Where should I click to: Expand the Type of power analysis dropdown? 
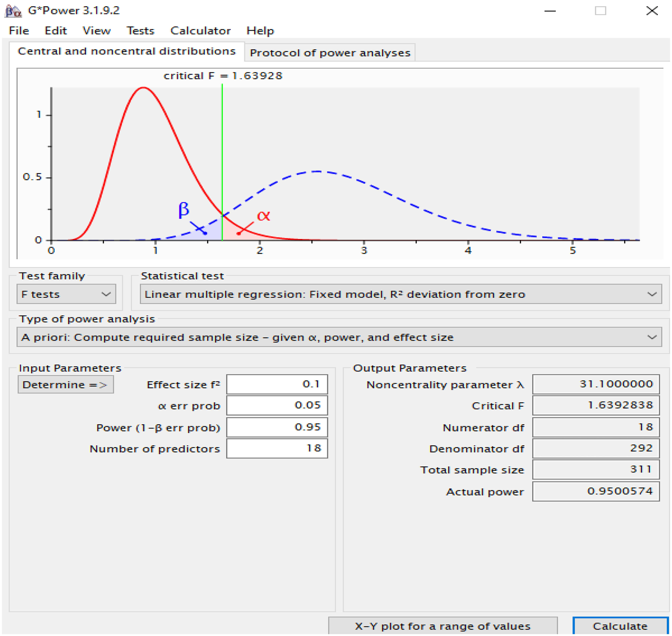[339, 337]
